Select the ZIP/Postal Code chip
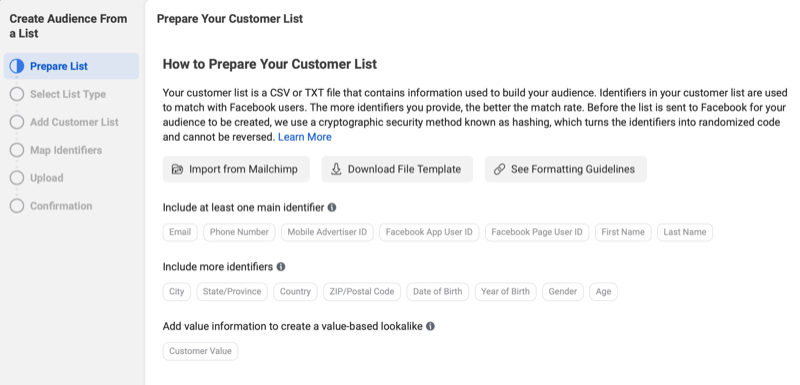The image size is (800, 385). coord(362,292)
